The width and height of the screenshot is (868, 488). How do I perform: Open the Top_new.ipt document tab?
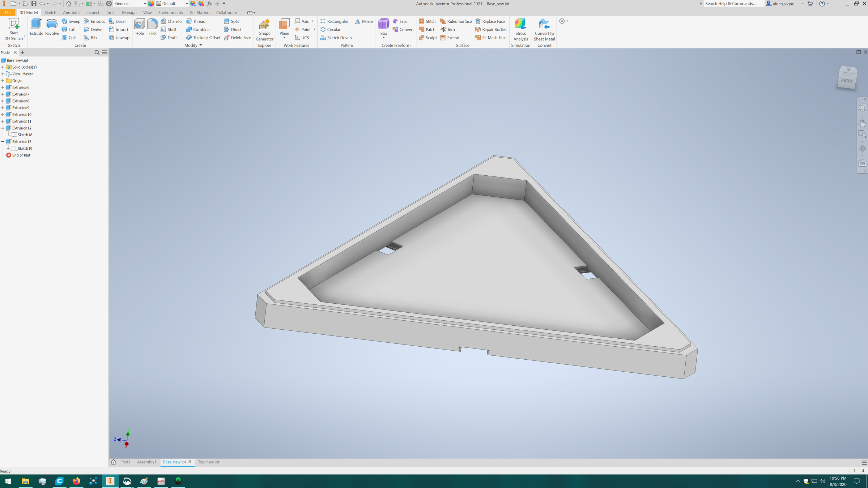(209, 462)
